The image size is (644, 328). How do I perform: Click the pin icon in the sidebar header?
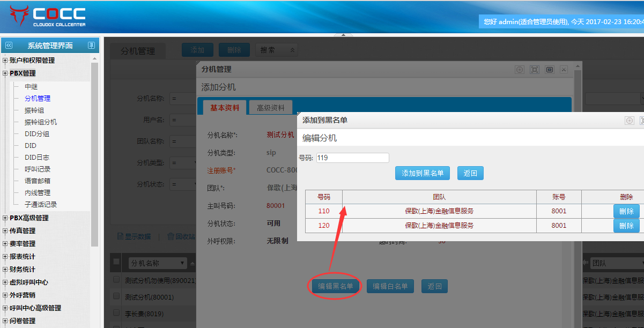tap(91, 46)
